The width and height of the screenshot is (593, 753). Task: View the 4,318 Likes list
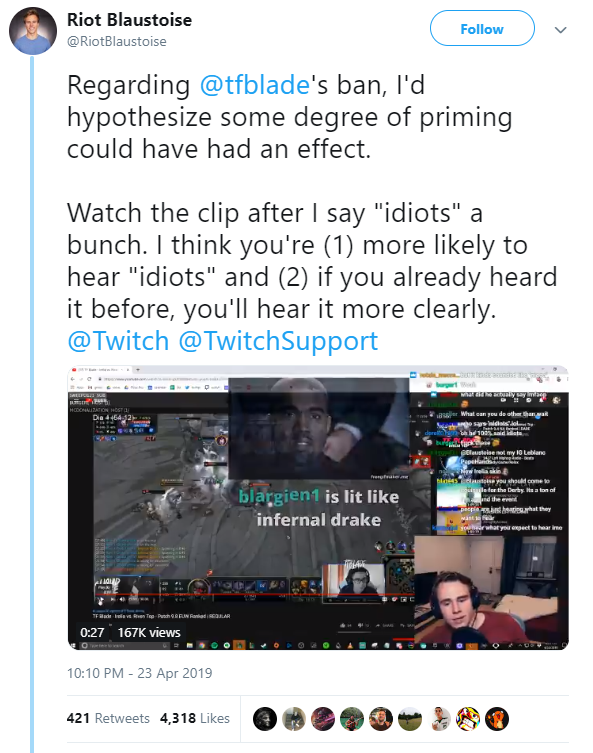194,718
